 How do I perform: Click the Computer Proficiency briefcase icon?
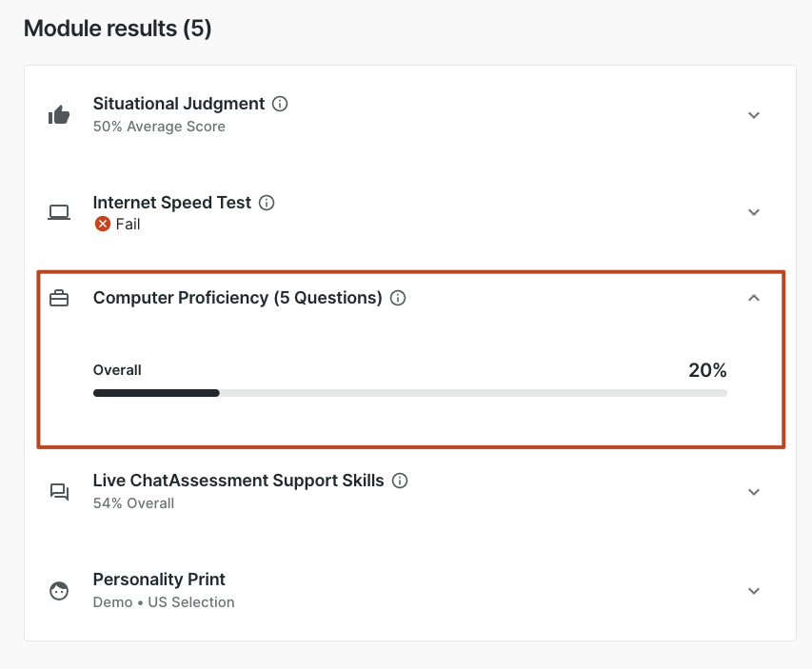59,298
